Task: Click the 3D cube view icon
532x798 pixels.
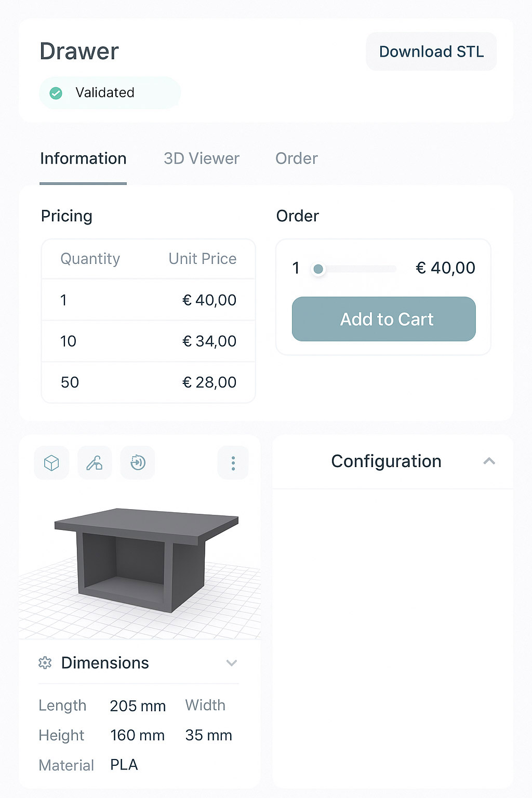Action: (x=51, y=462)
